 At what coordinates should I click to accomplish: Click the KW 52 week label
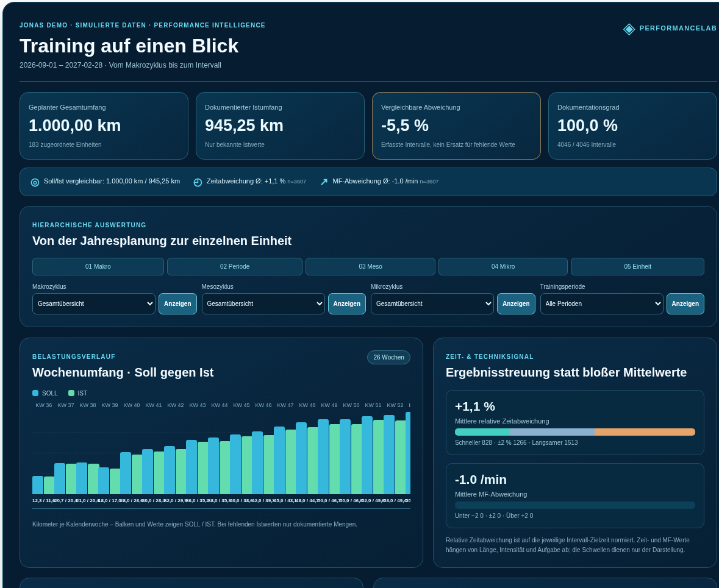click(x=395, y=406)
